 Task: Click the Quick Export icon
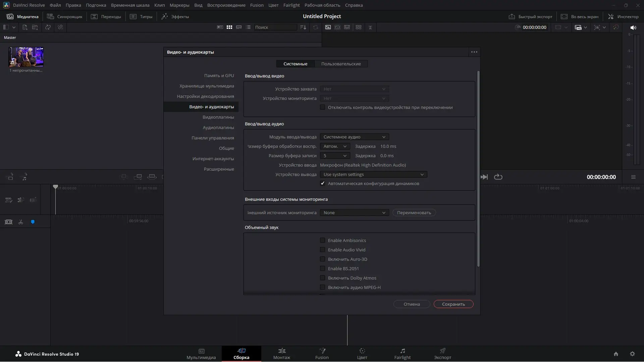pyautogui.click(x=512, y=16)
